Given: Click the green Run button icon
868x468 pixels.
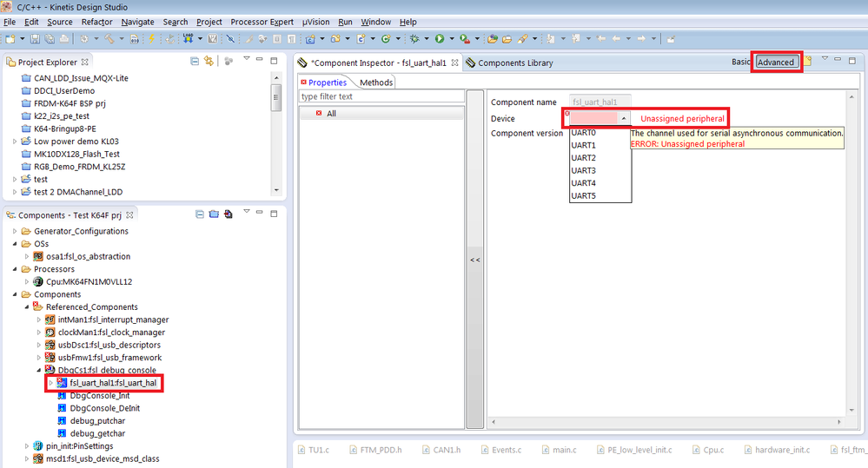Looking at the screenshot, I should (440, 39).
